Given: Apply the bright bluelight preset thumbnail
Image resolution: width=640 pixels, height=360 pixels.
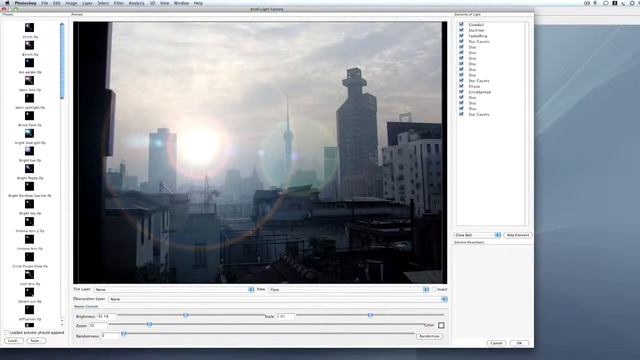Looking at the screenshot, I should click(x=29, y=133).
